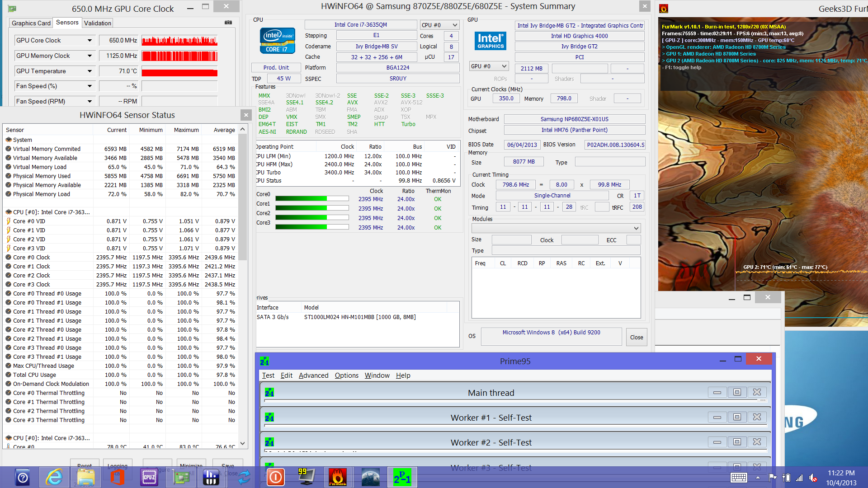Expand the memory Modules dropdown
The image size is (868, 488).
click(556, 228)
